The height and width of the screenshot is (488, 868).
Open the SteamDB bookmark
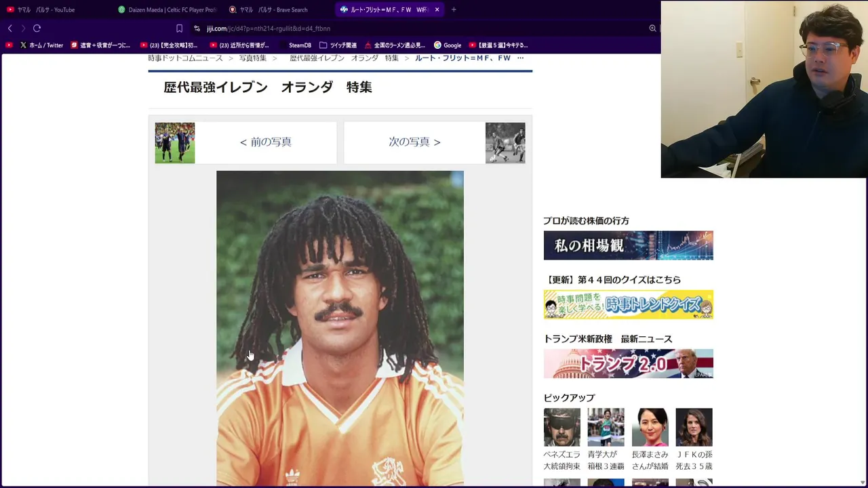pyautogui.click(x=295, y=45)
